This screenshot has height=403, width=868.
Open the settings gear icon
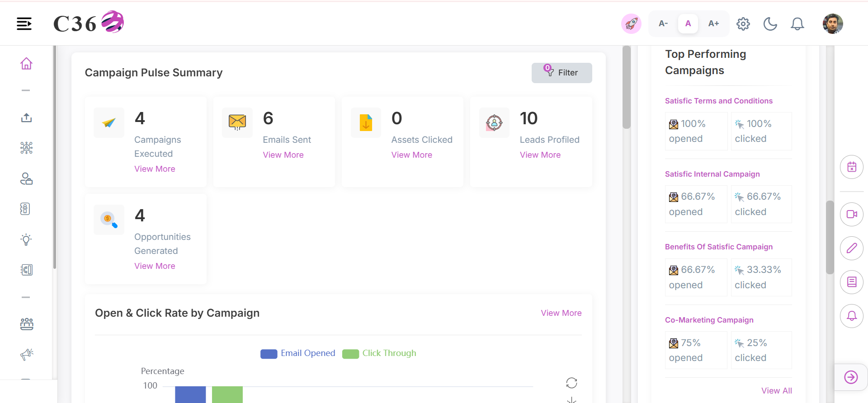click(x=743, y=23)
